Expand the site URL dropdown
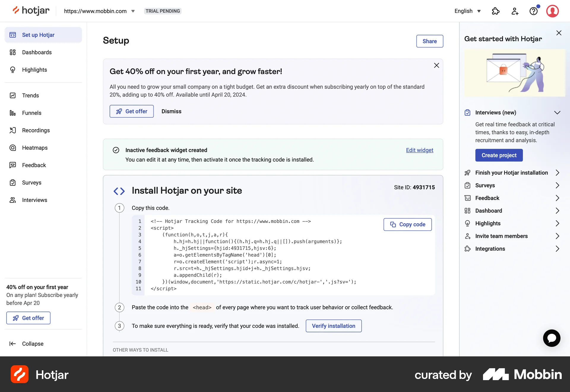Image resolution: width=570 pixels, height=392 pixels. [133, 11]
